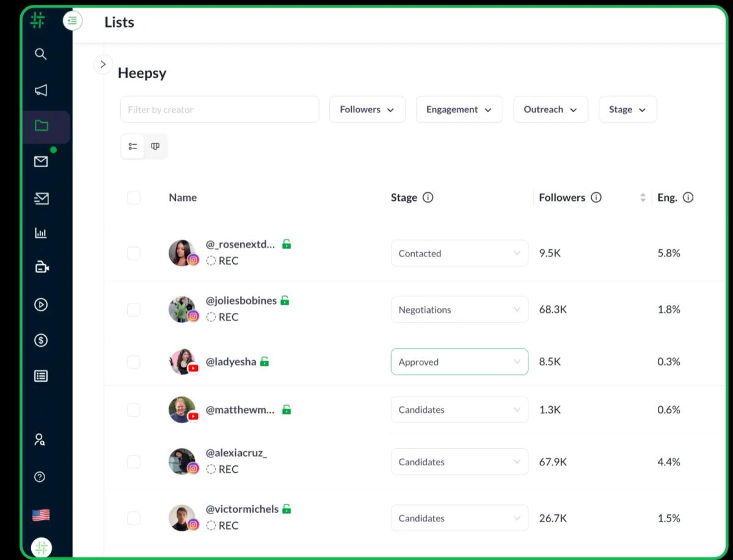The width and height of the screenshot is (733, 560).
Task: Open the Followers filter dropdown
Action: [366, 109]
